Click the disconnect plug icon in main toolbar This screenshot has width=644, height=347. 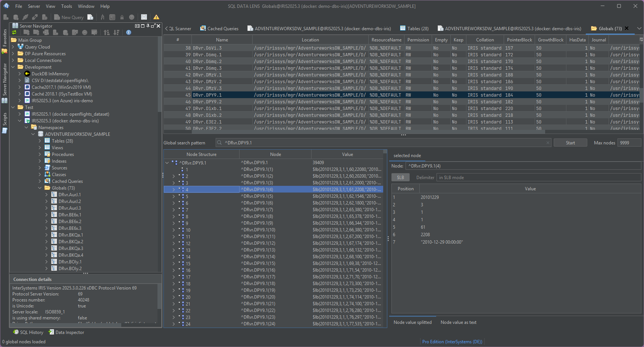tap(35, 17)
